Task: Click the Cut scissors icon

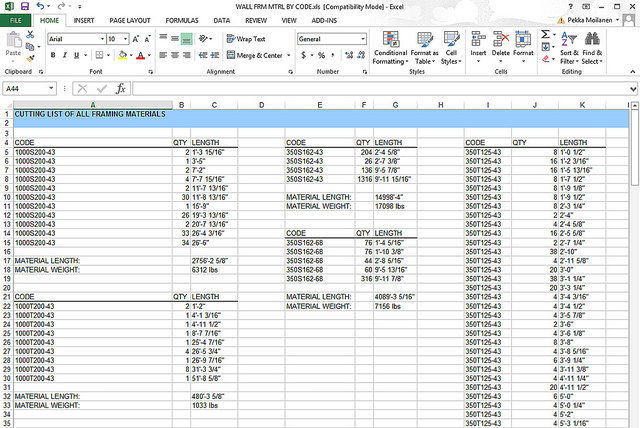Action: (x=30, y=35)
